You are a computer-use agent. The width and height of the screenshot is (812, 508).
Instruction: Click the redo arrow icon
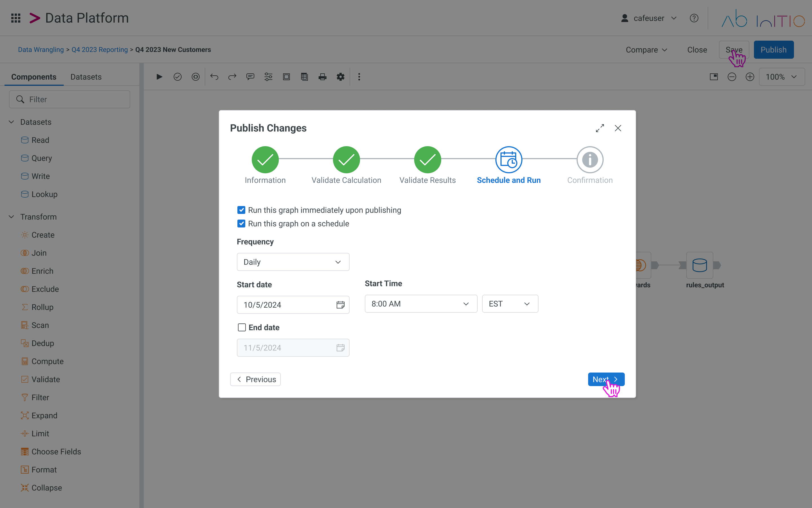232,77
